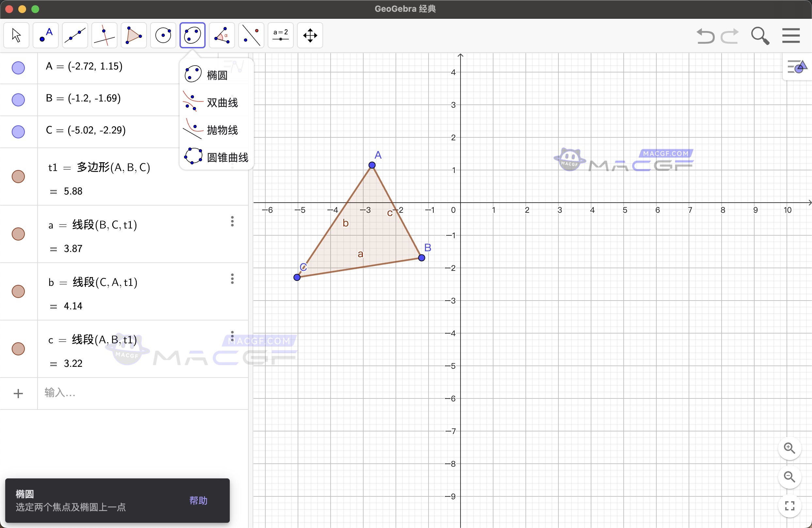Screen dimensions: 812x528
Task: Select the Circle tool
Action: point(163,35)
